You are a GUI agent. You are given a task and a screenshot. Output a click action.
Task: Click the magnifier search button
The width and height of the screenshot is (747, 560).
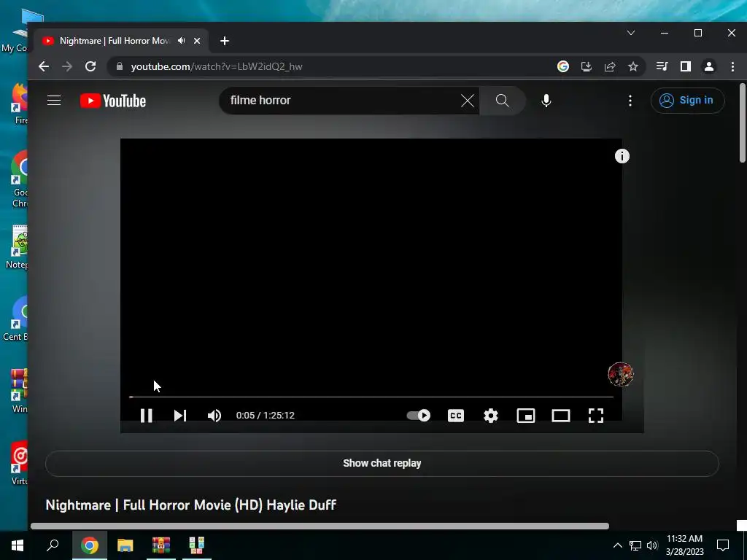[502, 101]
